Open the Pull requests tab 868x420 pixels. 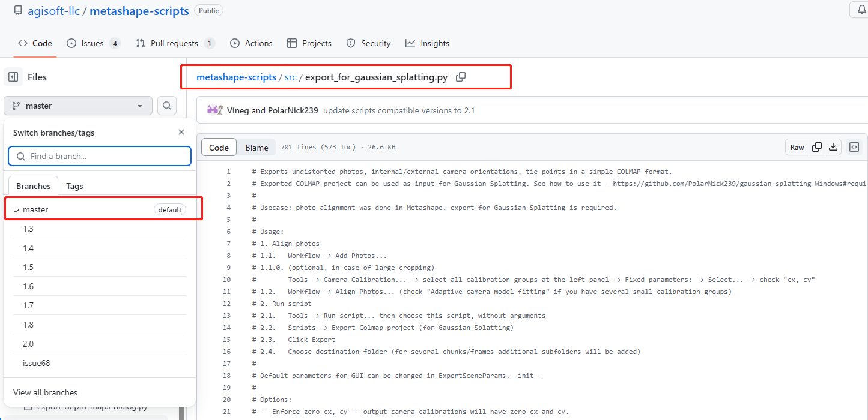click(x=175, y=43)
